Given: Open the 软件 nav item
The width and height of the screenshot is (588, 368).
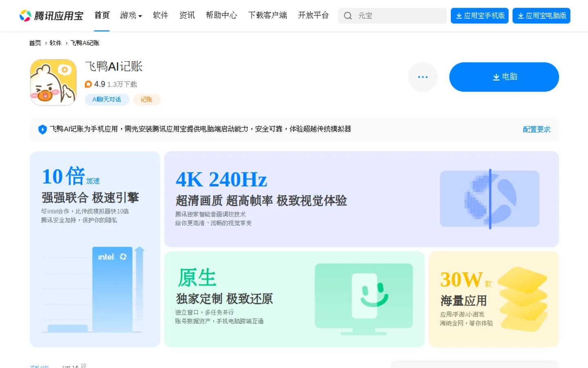Looking at the screenshot, I should tap(160, 16).
